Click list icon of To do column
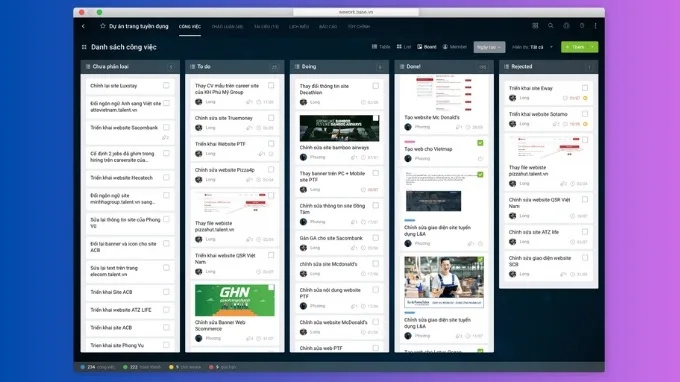 (x=193, y=67)
